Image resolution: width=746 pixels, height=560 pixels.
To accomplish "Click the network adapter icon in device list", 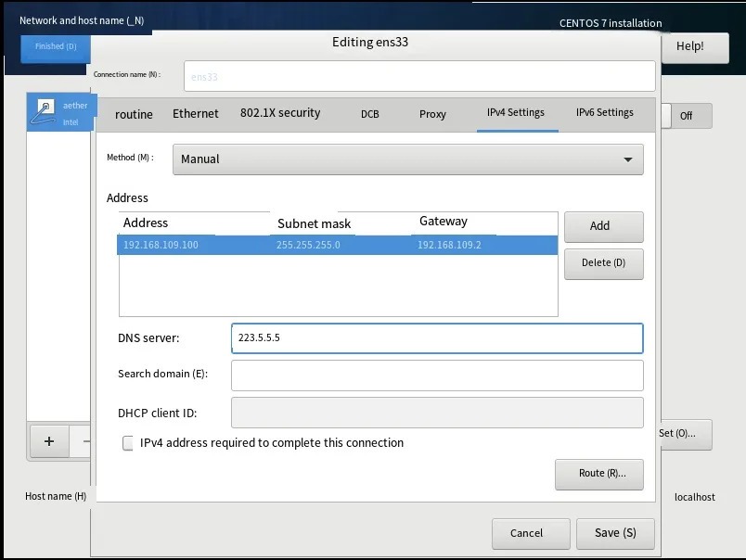I will 44,112.
